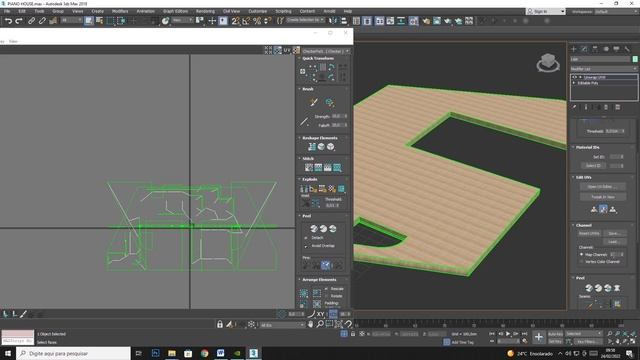Click the Redo arrow in main toolbar
Screen dimensions: 640x360
point(19,21)
